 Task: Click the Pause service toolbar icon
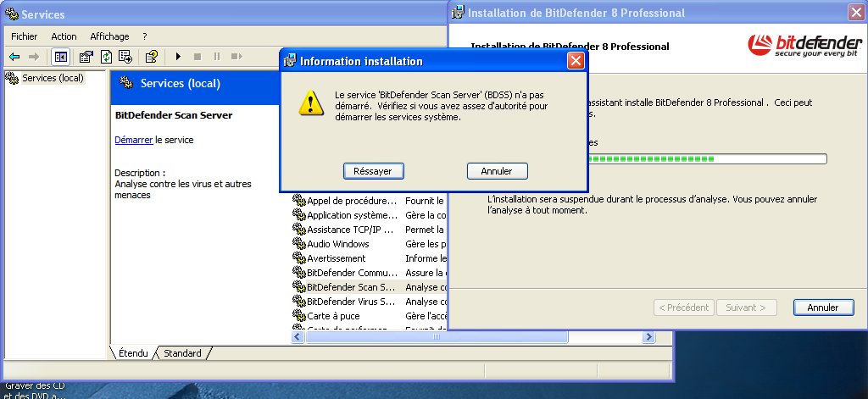click(216, 57)
